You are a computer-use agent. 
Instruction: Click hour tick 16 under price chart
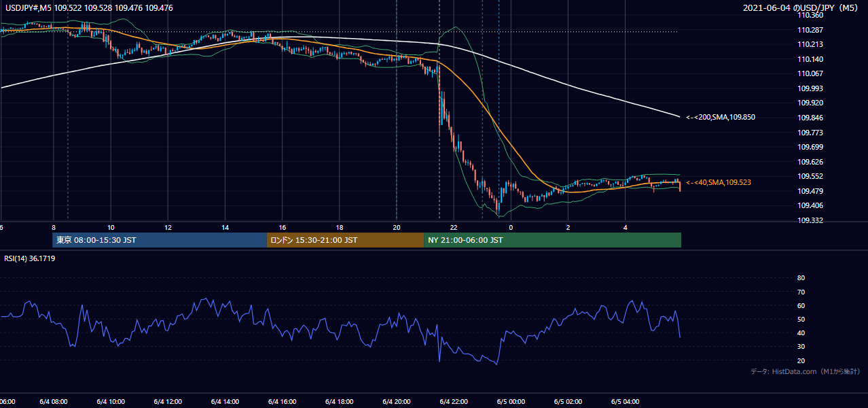pos(282,227)
